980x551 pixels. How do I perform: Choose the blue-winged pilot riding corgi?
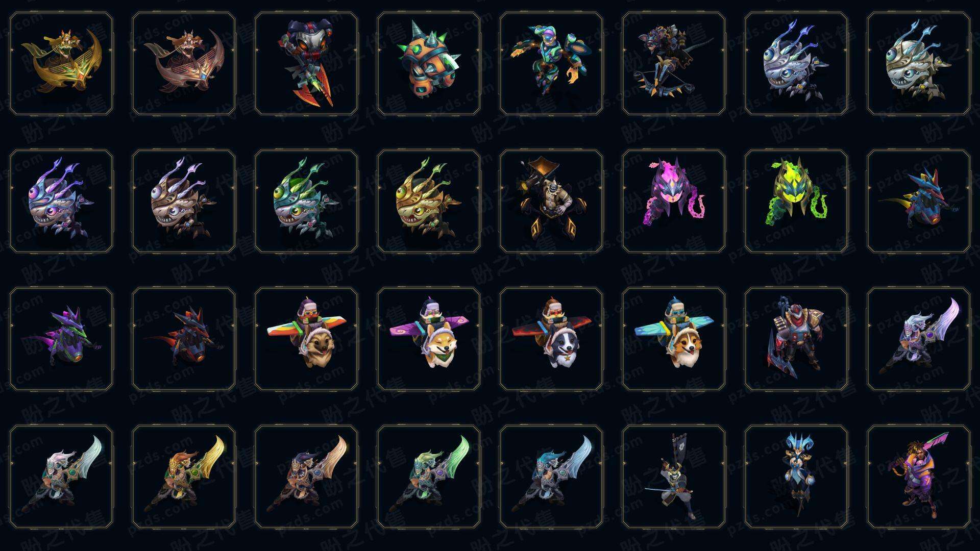click(674, 339)
